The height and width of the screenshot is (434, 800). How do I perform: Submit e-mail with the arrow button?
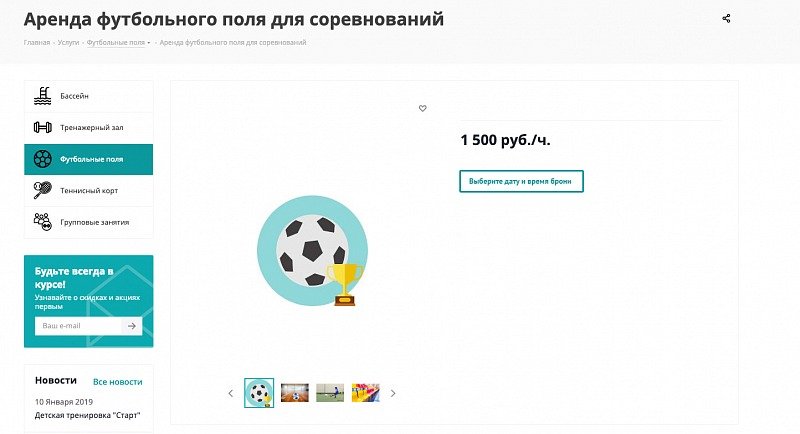[131, 326]
